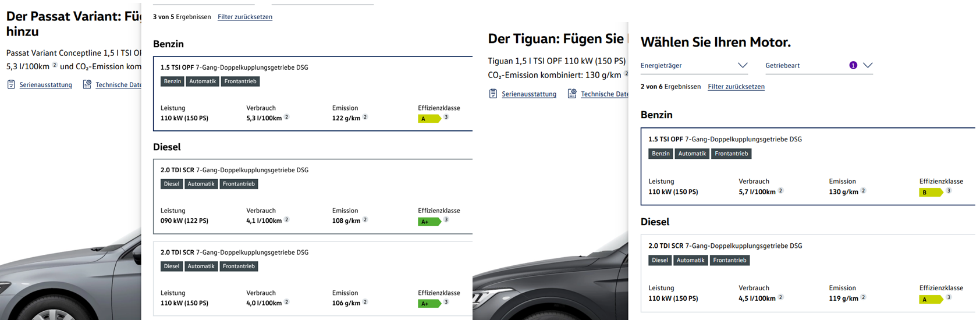Screen dimensions: 980x320
Task: Open footnote 3 in the 090 kW diesel card
Action: point(446,220)
